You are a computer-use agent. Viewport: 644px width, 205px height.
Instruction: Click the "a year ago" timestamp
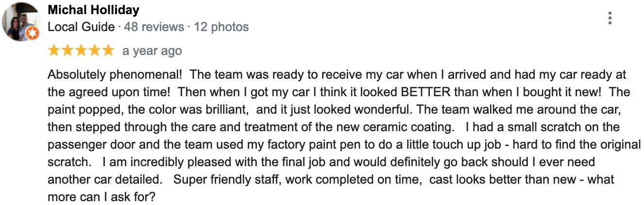pyautogui.click(x=152, y=51)
